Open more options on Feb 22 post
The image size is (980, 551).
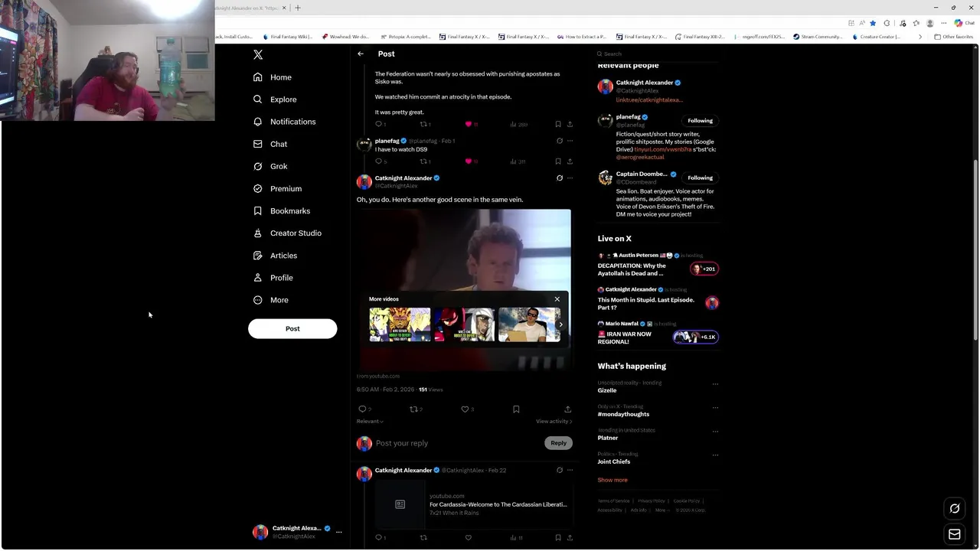pos(570,471)
